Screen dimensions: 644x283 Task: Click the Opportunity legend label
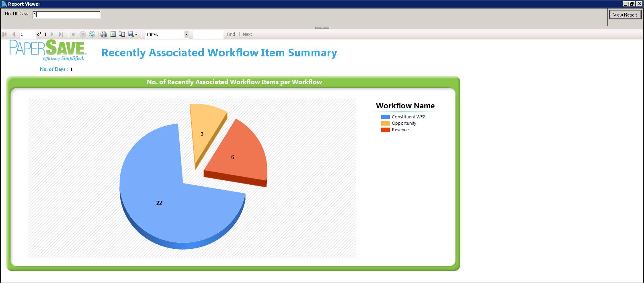[404, 123]
